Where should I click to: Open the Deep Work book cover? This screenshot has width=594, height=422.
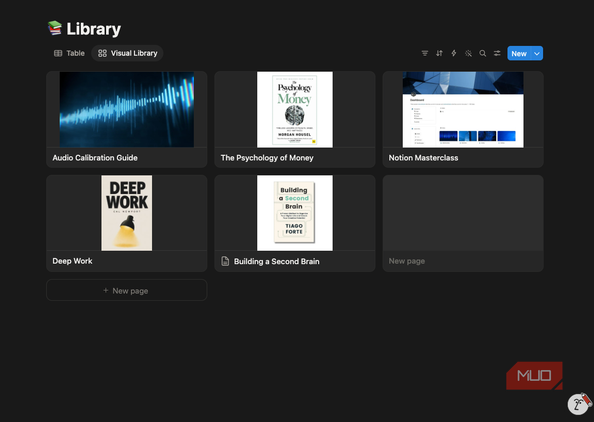(x=127, y=213)
